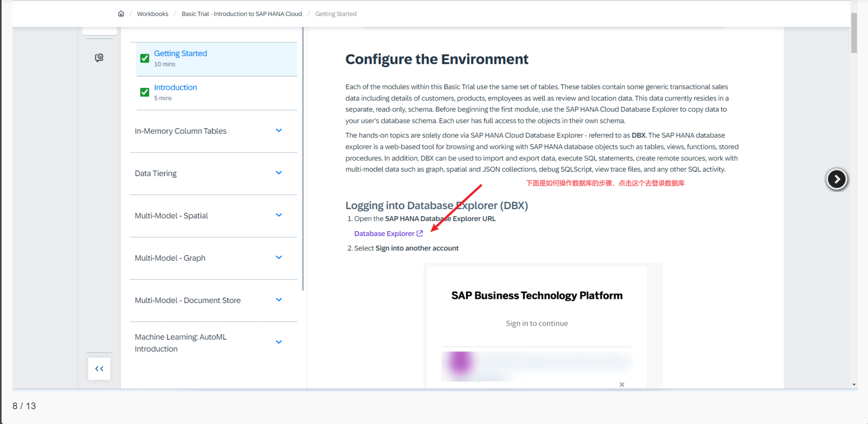Open the Introduction lesson link
The height and width of the screenshot is (424, 868).
(175, 87)
